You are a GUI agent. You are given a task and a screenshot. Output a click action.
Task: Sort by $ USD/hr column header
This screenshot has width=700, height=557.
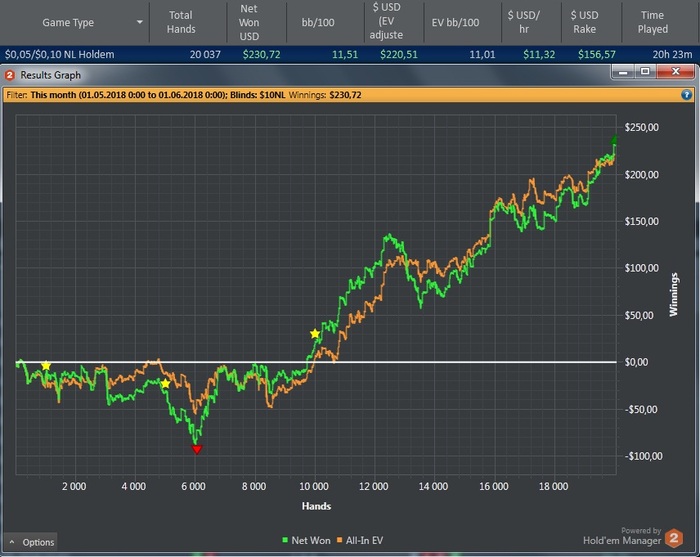tap(524, 22)
